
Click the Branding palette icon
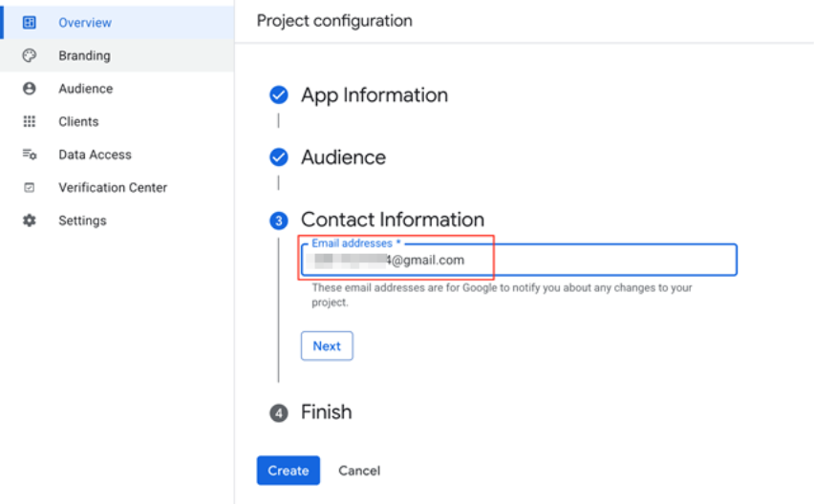coord(29,55)
